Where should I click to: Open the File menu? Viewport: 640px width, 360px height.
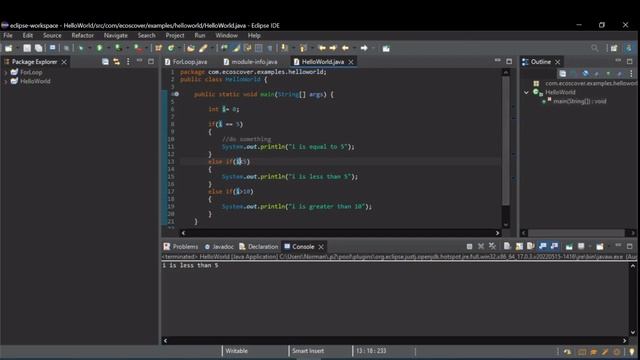(x=8, y=36)
